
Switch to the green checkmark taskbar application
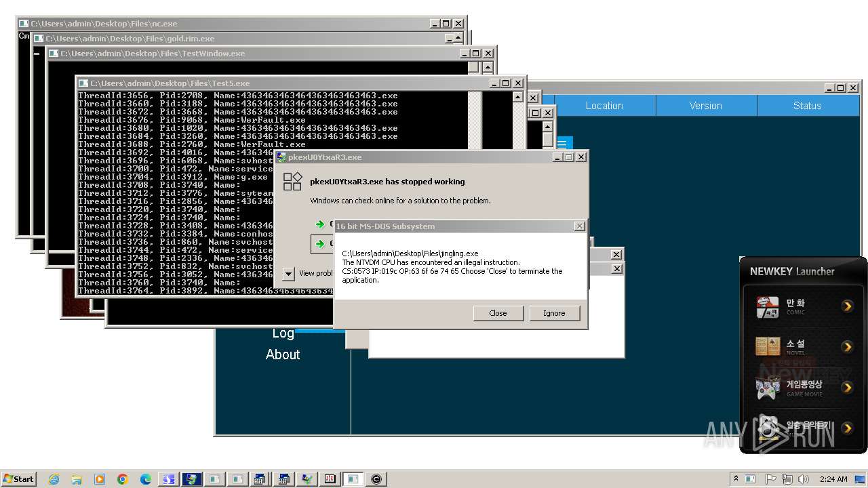(307, 479)
